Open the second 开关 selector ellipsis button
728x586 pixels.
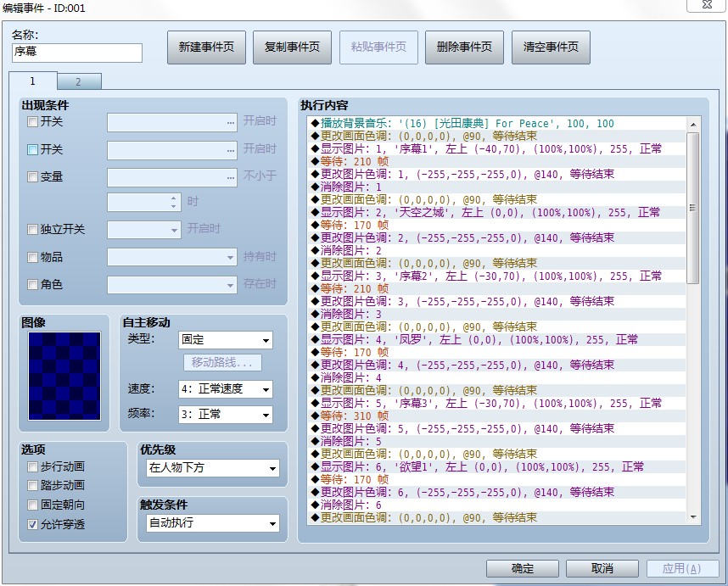click(231, 150)
